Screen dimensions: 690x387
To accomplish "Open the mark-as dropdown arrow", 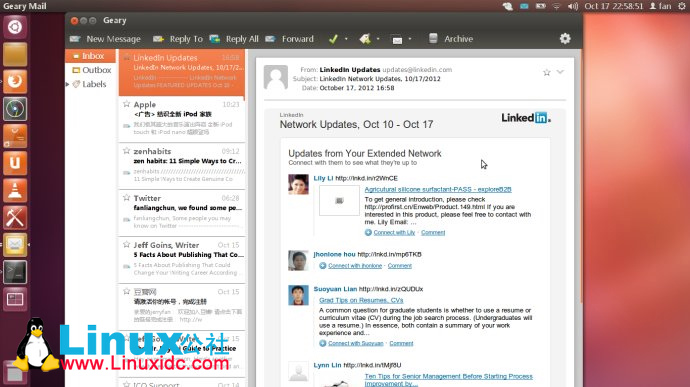I will [346, 39].
